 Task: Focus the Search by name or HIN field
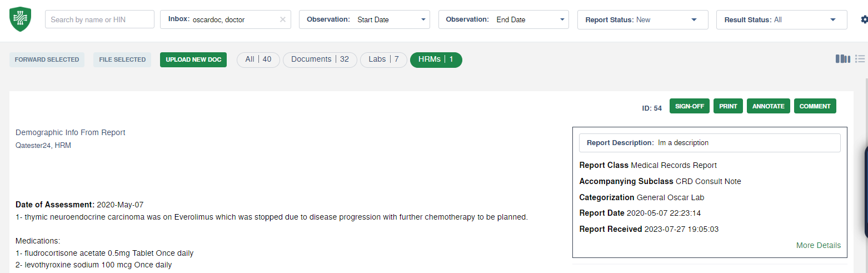point(99,19)
